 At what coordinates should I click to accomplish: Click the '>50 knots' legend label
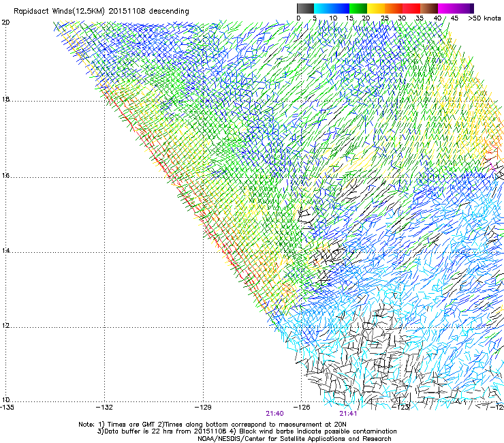point(484,18)
